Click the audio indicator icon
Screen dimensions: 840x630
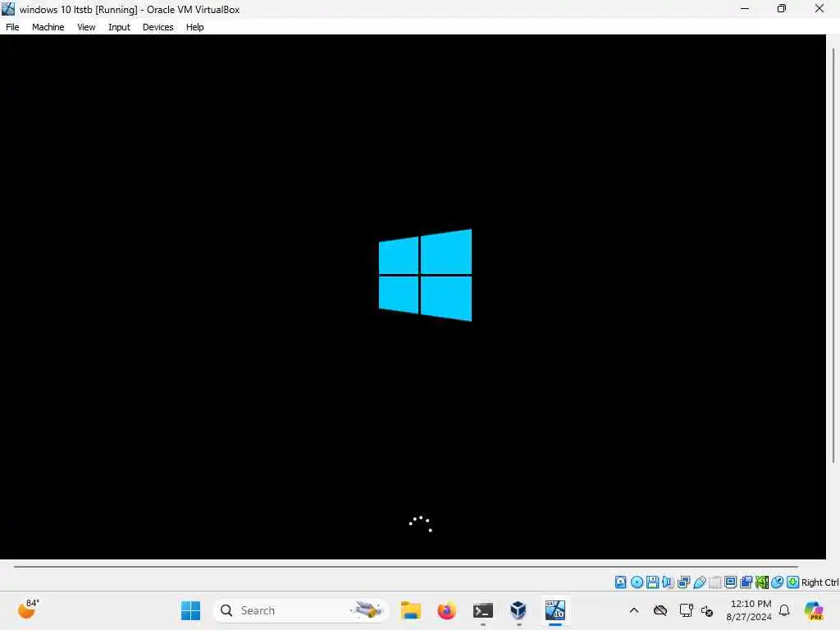click(668, 582)
